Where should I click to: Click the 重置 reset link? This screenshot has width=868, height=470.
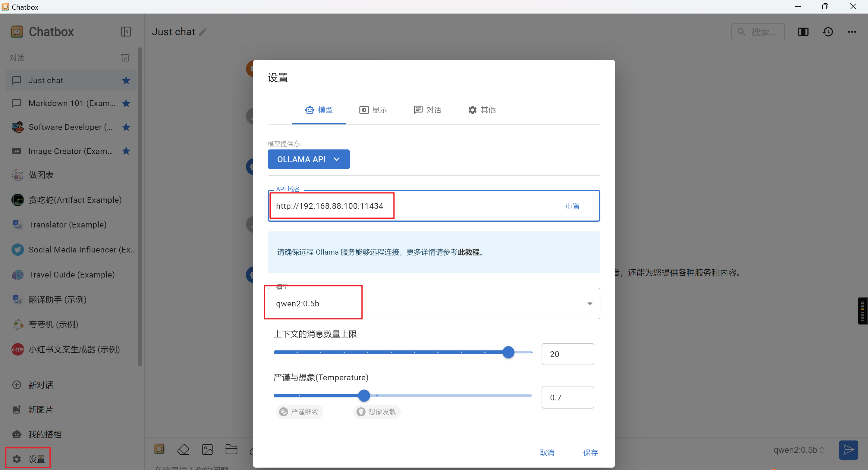pos(572,206)
